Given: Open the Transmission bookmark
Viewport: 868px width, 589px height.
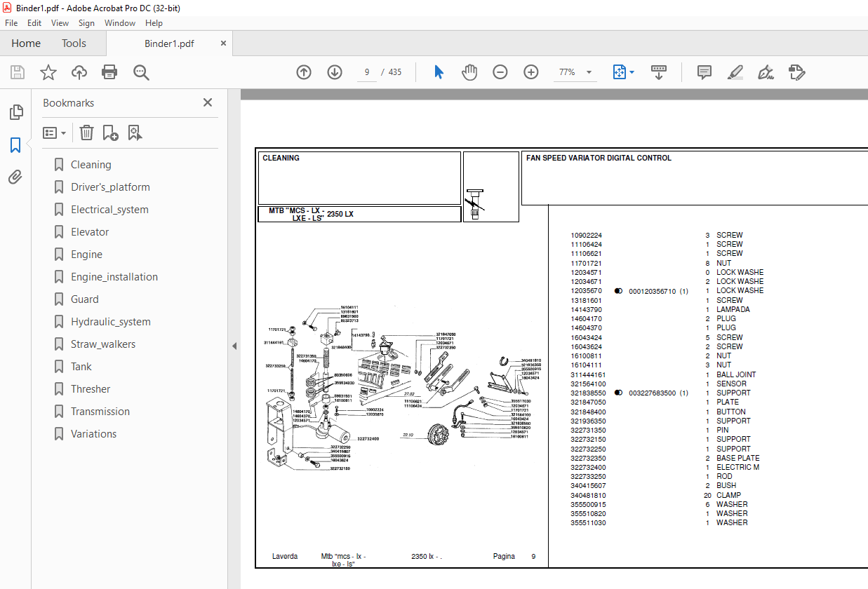Looking at the screenshot, I should tap(100, 412).
